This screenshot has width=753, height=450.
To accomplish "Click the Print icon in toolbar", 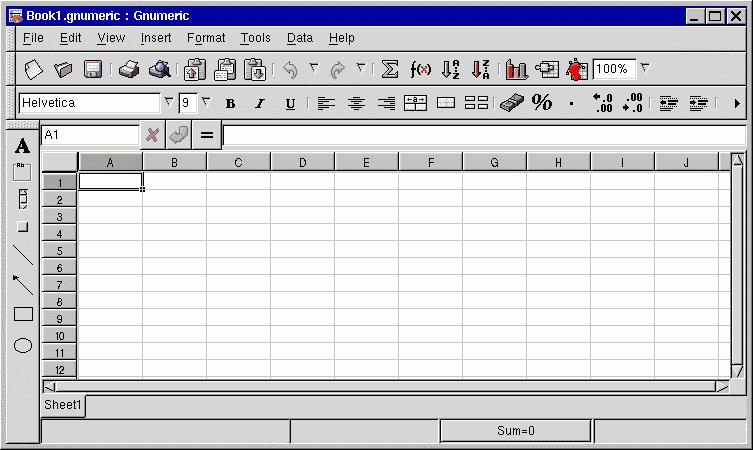I will [129, 69].
